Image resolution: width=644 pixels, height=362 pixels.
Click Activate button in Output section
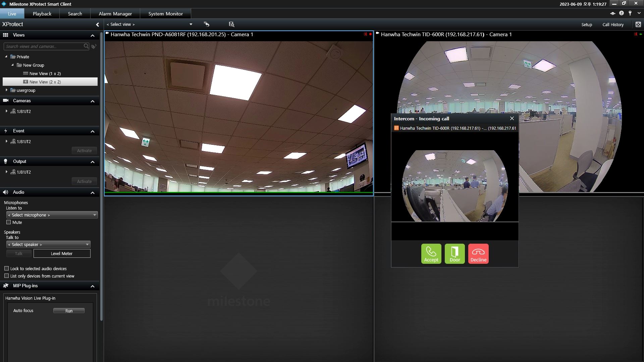[x=84, y=181]
